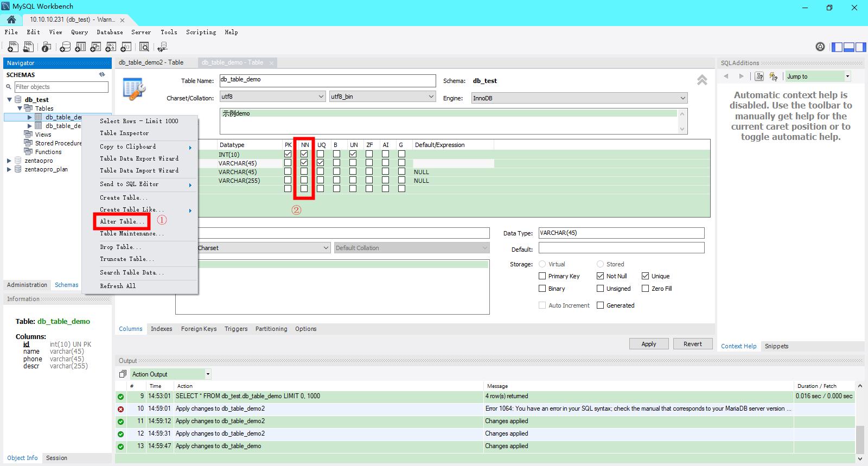Create a new function toolbar icon
The width and height of the screenshot is (868, 466).
[x=126, y=47]
